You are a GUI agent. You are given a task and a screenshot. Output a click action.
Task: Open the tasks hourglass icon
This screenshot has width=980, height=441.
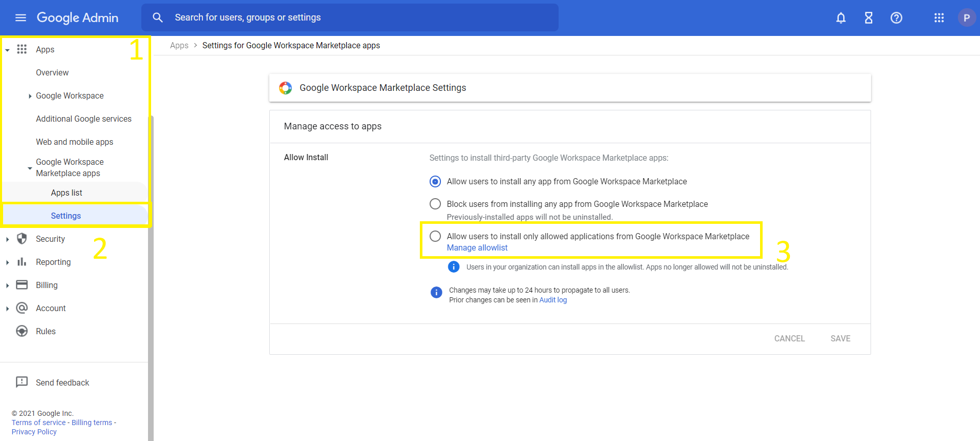pyautogui.click(x=868, y=18)
